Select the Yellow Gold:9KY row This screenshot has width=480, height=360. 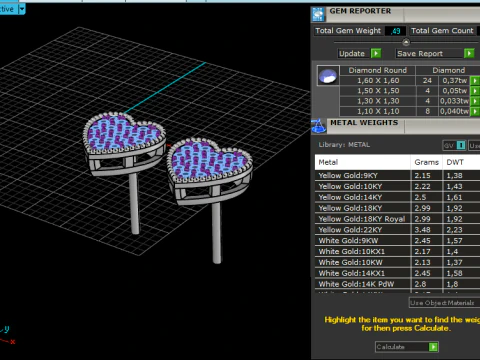point(397,175)
